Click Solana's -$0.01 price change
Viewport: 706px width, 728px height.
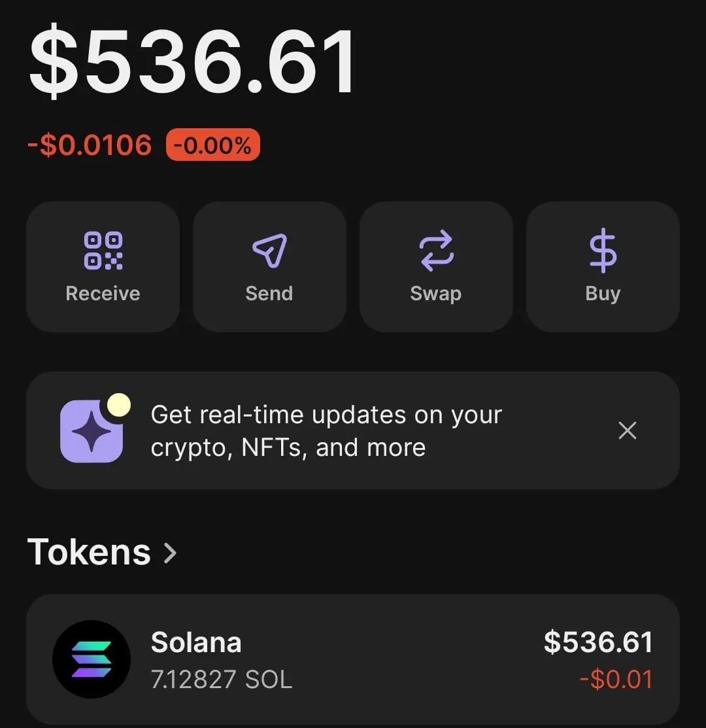(616, 680)
